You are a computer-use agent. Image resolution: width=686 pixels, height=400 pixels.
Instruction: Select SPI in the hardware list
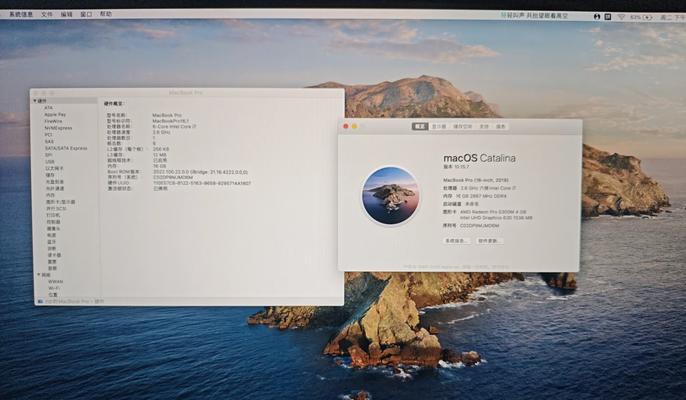49,155
